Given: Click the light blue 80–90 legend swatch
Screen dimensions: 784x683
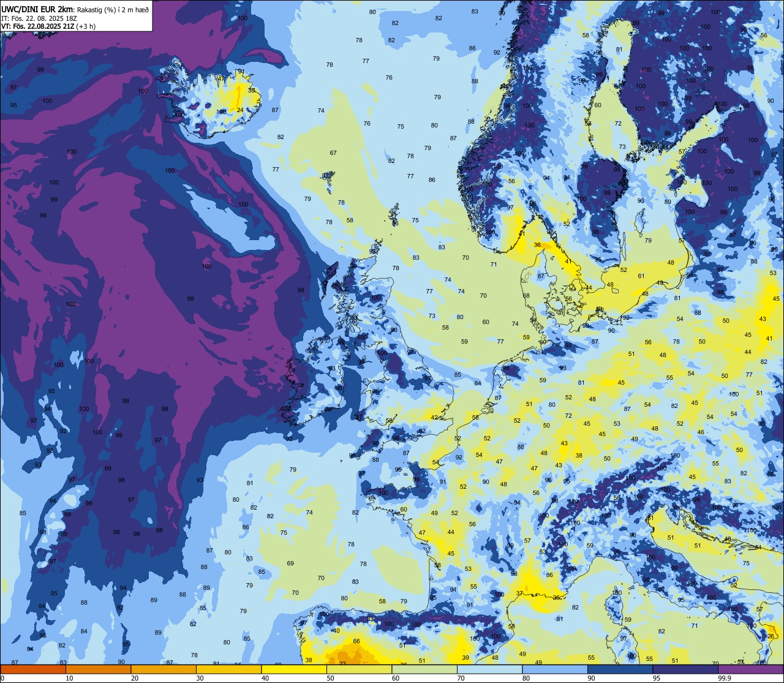Looking at the screenshot, I should [x=555, y=669].
